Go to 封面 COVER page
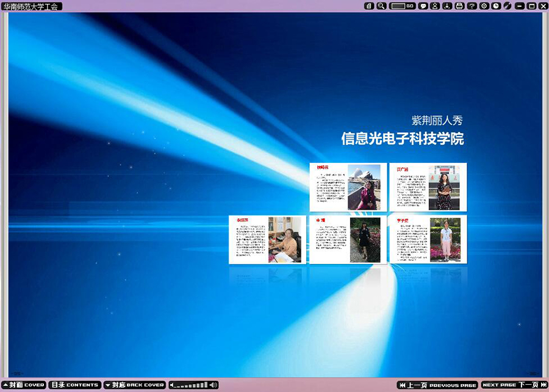549x392 pixels. pyautogui.click(x=24, y=385)
